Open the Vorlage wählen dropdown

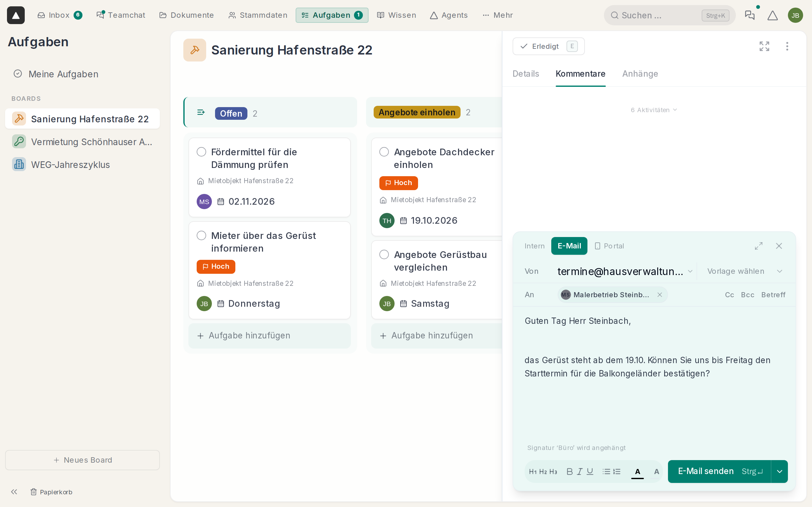[744, 271]
